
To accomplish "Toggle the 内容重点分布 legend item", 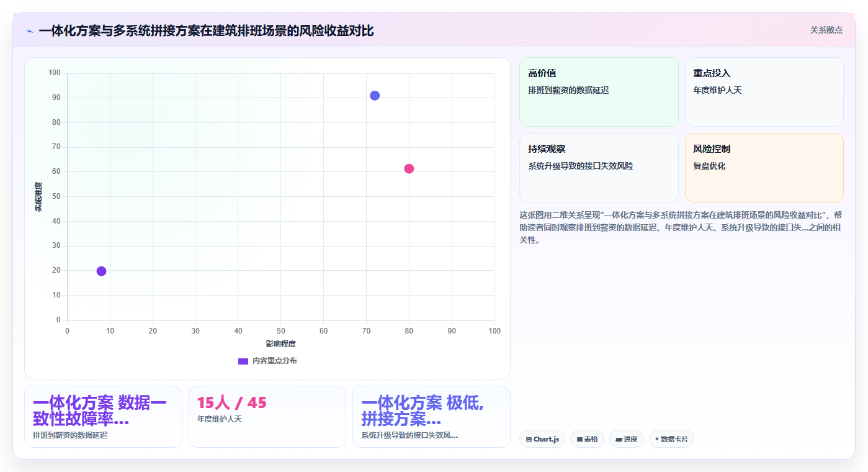I will click(267, 361).
